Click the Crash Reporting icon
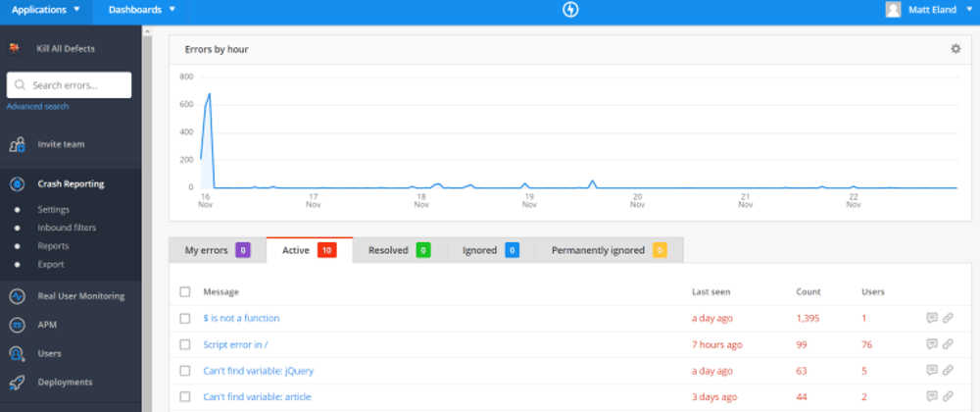This screenshot has width=980, height=412. [x=18, y=184]
